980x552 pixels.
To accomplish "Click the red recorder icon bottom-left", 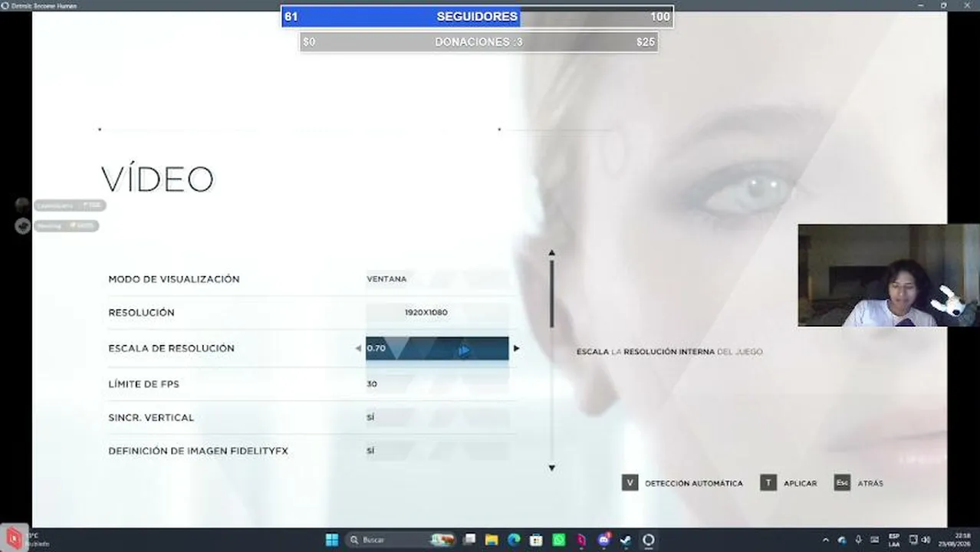I will (x=13, y=537).
